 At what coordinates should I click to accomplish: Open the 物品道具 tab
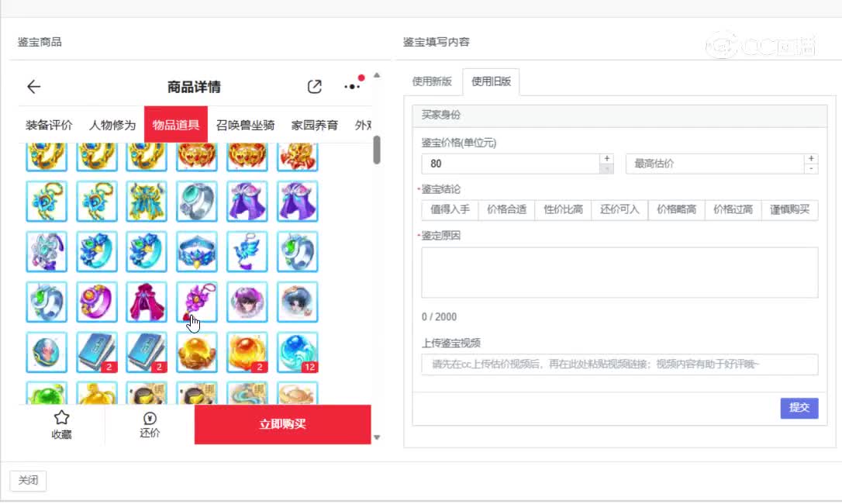coord(175,125)
